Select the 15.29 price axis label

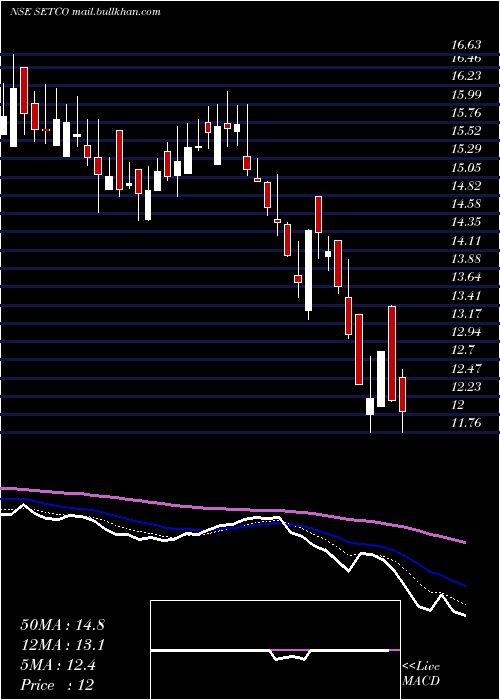tap(466, 149)
